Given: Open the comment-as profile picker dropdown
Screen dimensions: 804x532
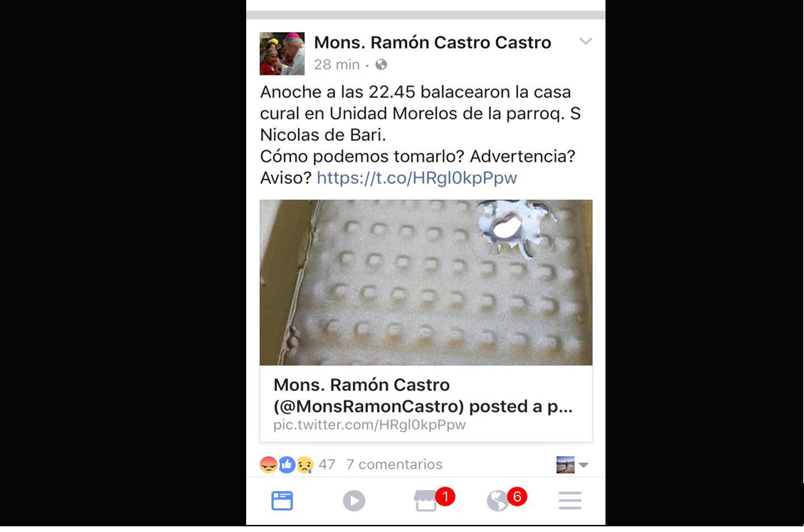Looking at the screenshot, I should 572,465.
